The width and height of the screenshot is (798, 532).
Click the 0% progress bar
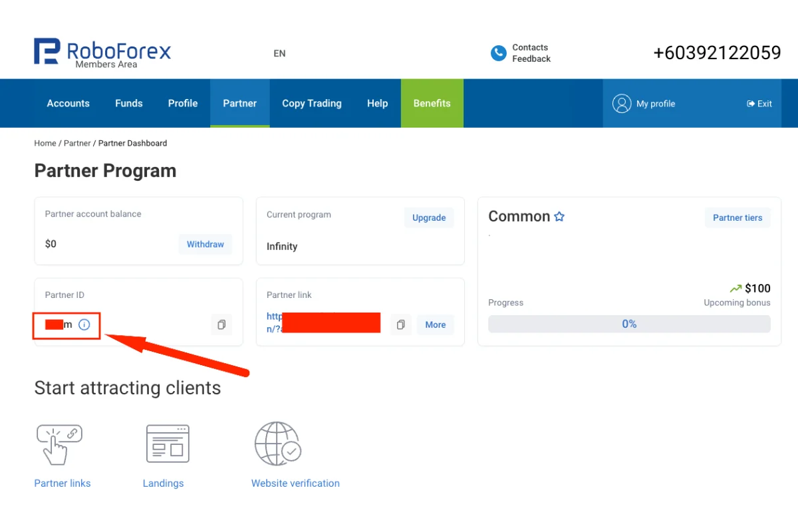[x=629, y=324]
